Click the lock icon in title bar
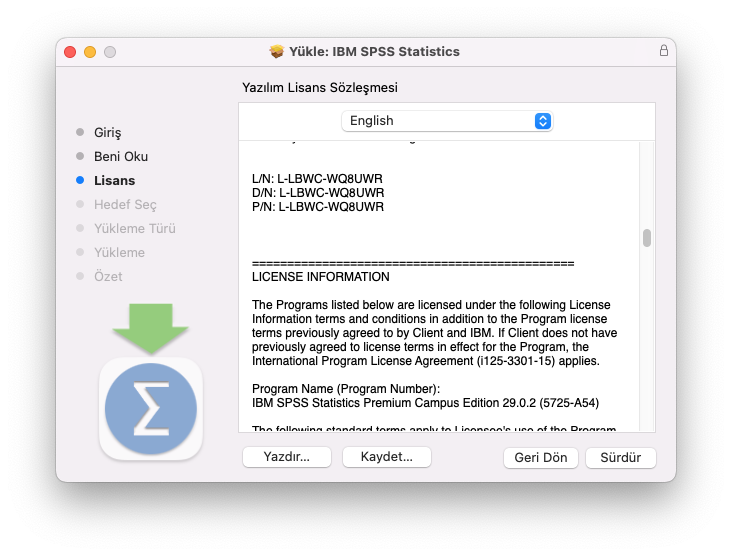This screenshot has height=556, width=732. (x=663, y=50)
